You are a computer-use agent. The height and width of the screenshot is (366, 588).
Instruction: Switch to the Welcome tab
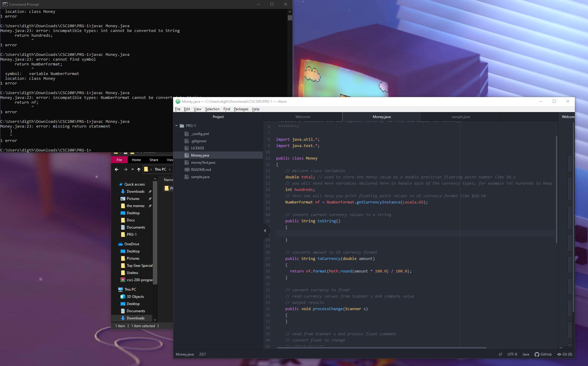pos(302,117)
